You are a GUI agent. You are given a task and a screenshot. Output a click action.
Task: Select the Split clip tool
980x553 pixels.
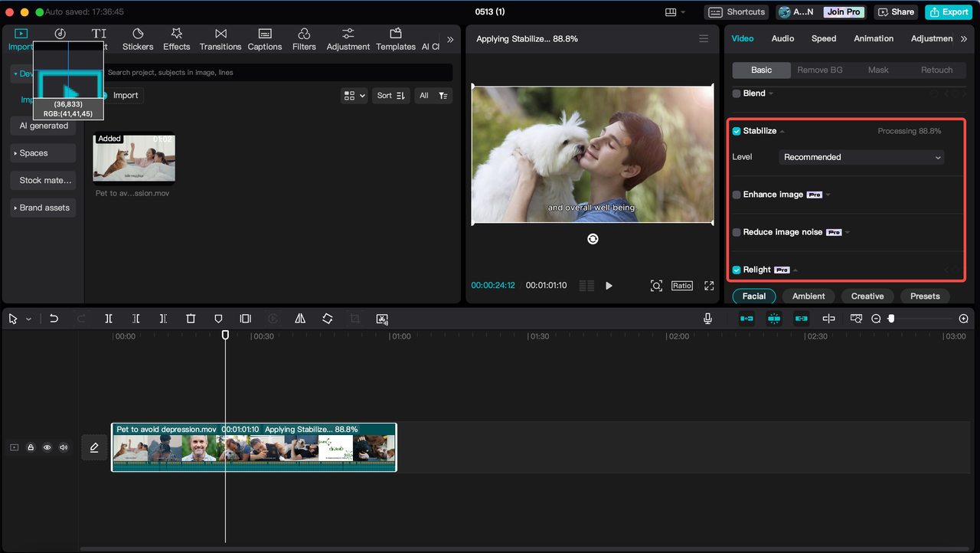[108, 318]
